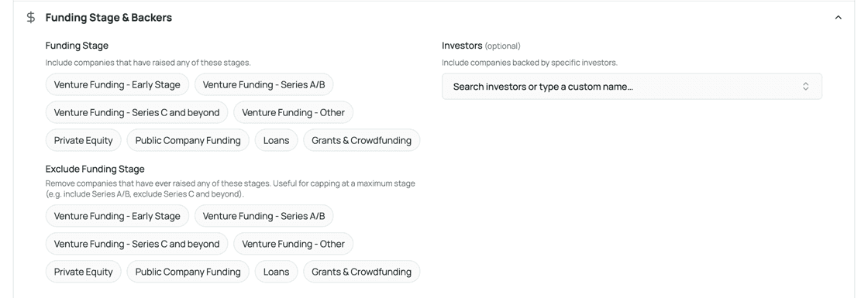Image resolution: width=868 pixels, height=298 pixels.
Task: Toggle Venture Funding - Early Stage under Funding Stage
Action: tap(117, 84)
